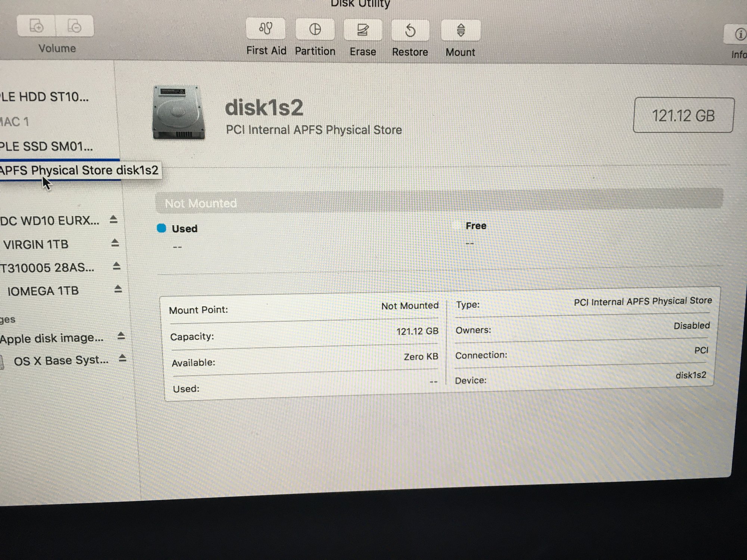Viewport: 747px width, 560px height.
Task: Click the Restore toolbar icon
Action: (410, 31)
